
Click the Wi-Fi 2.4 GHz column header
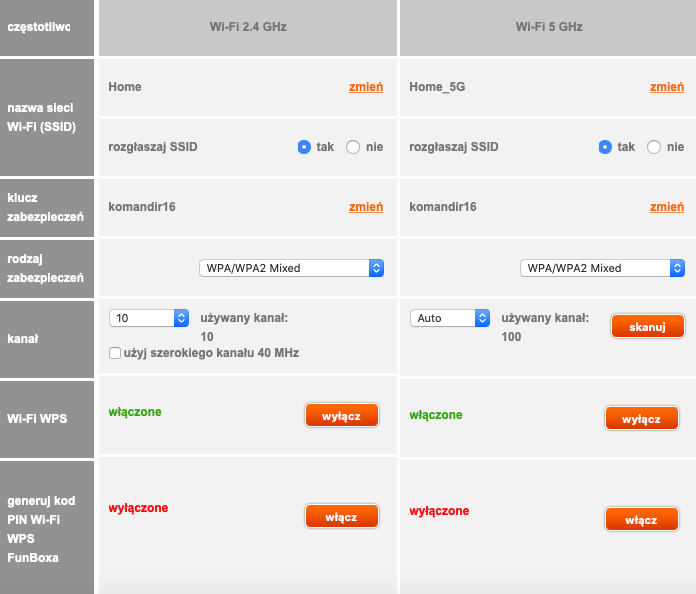pos(247,27)
